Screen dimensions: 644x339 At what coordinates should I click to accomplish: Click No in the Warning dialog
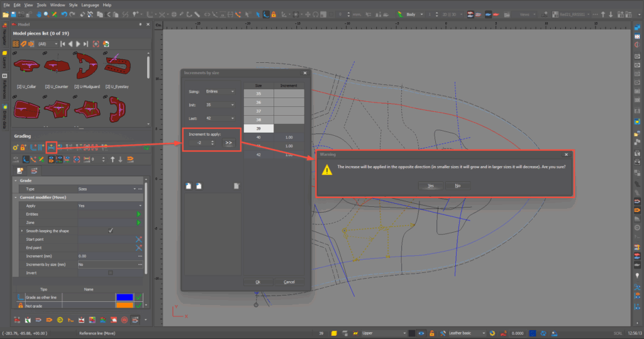pyautogui.click(x=457, y=186)
